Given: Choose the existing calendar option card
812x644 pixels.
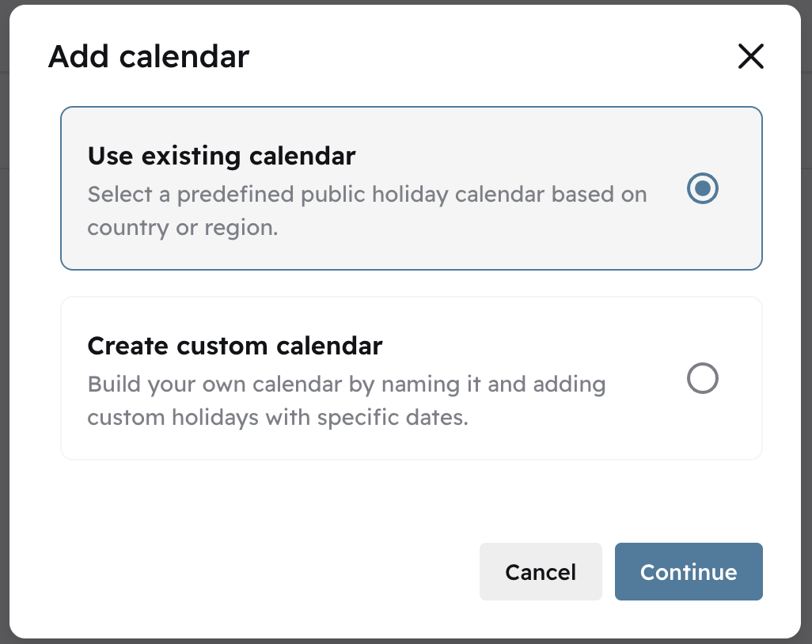Looking at the screenshot, I should (x=412, y=188).
